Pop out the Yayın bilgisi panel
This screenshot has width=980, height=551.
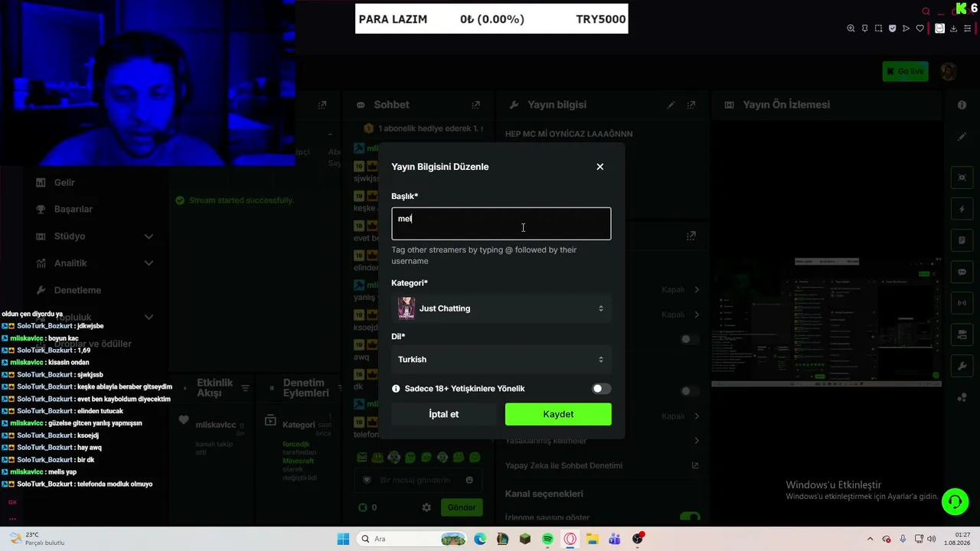pyautogui.click(x=691, y=105)
